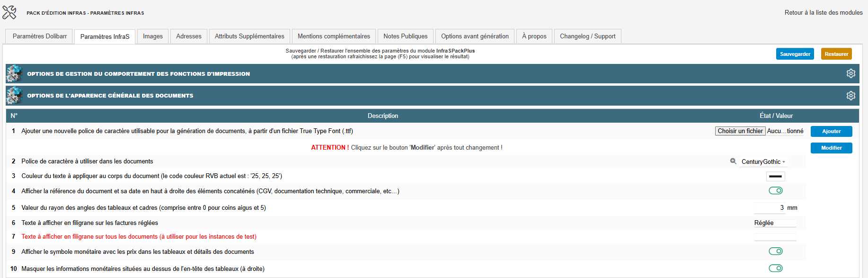Click 'Texte à afficher en filigrane sur les factures réglées'

[89, 223]
